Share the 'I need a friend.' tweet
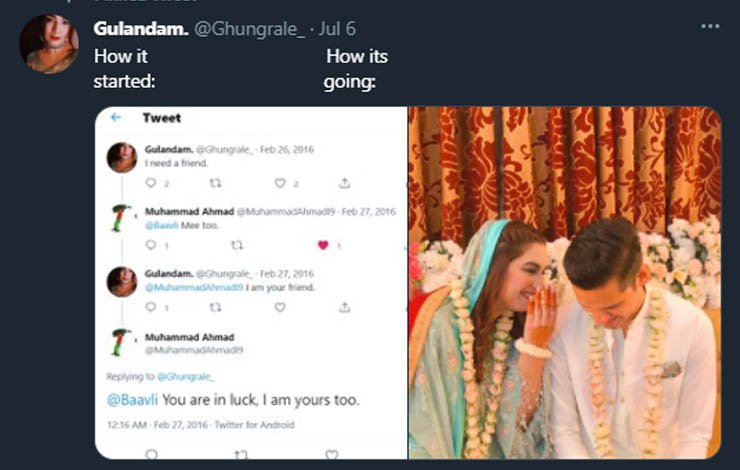 click(x=344, y=183)
